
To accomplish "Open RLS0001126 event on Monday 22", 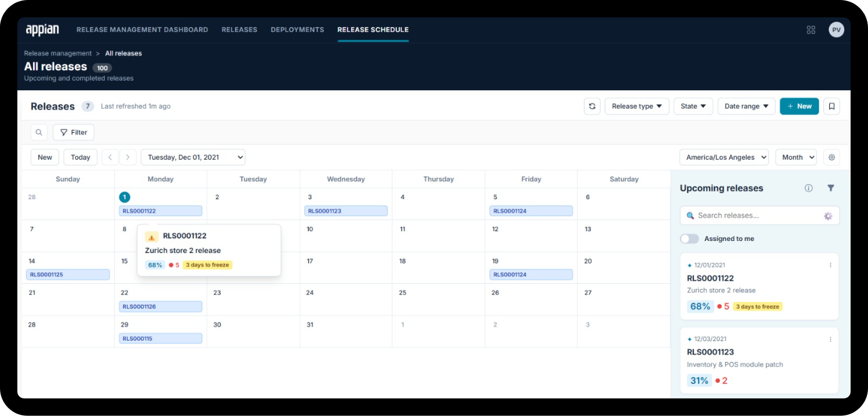I will coord(161,306).
